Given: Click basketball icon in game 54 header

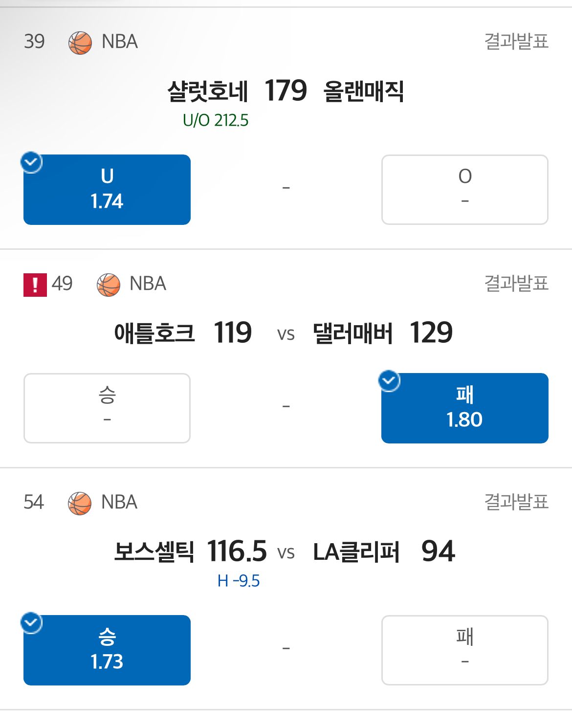Looking at the screenshot, I should tap(80, 503).
